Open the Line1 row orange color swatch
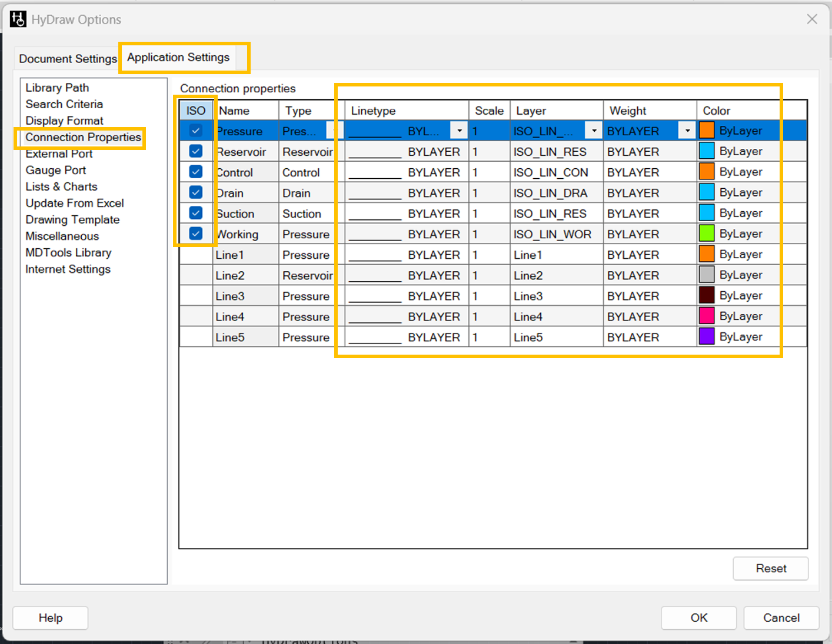The height and width of the screenshot is (644, 832). (x=707, y=253)
